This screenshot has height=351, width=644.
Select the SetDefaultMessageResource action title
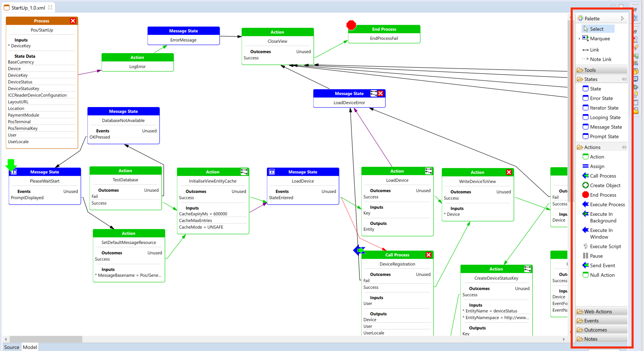click(x=129, y=243)
